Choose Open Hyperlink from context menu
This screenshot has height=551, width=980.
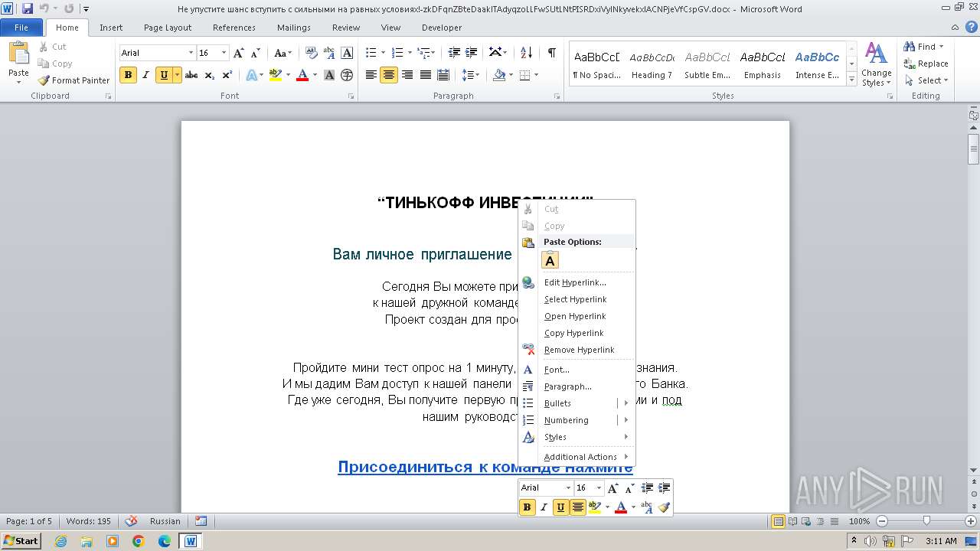point(577,316)
